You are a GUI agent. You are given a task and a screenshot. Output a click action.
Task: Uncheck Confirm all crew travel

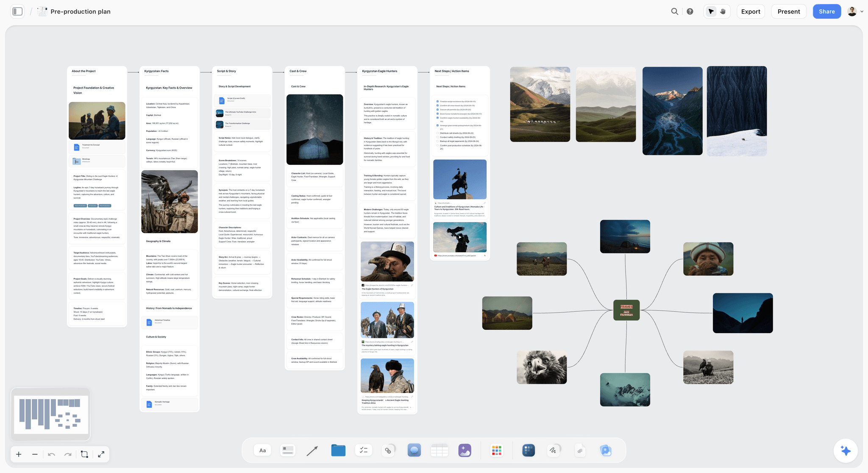pos(437,106)
